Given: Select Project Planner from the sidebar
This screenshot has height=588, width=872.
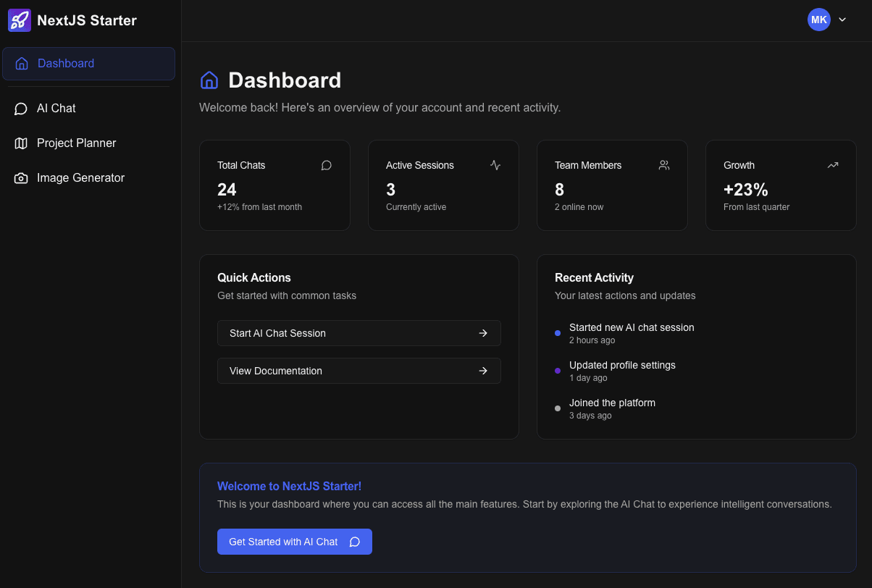Looking at the screenshot, I should click(76, 143).
